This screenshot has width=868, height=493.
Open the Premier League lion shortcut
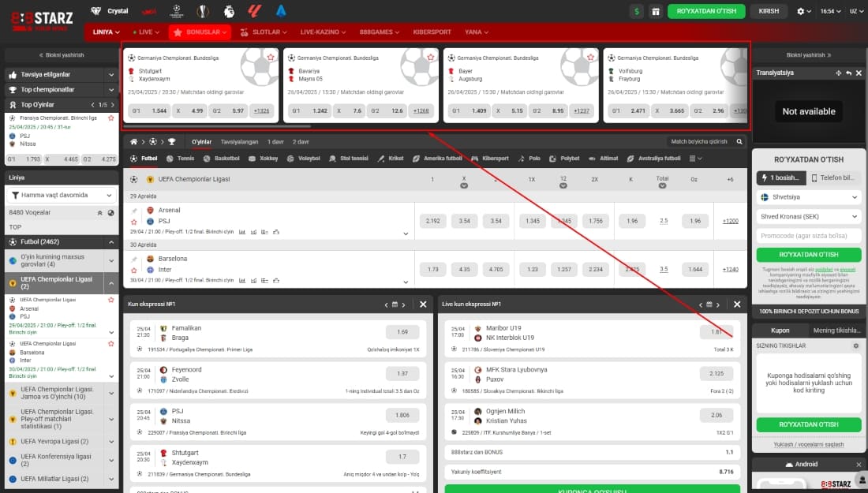[229, 11]
